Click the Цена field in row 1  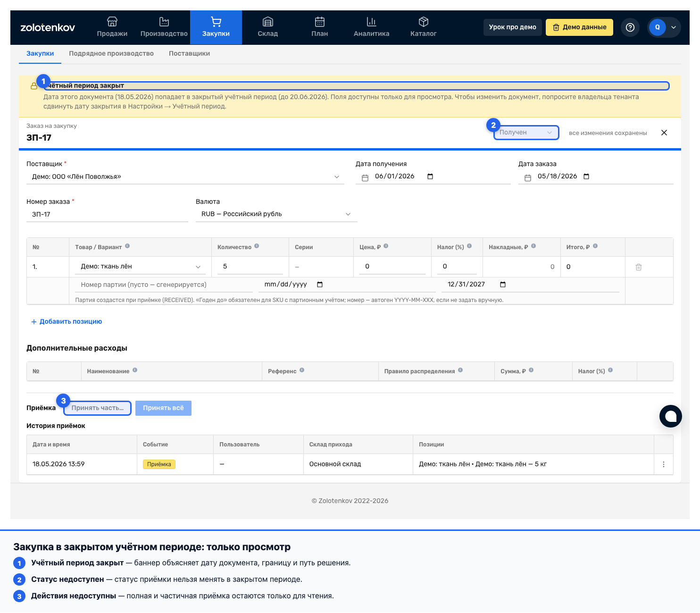pyautogui.click(x=392, y=267)
